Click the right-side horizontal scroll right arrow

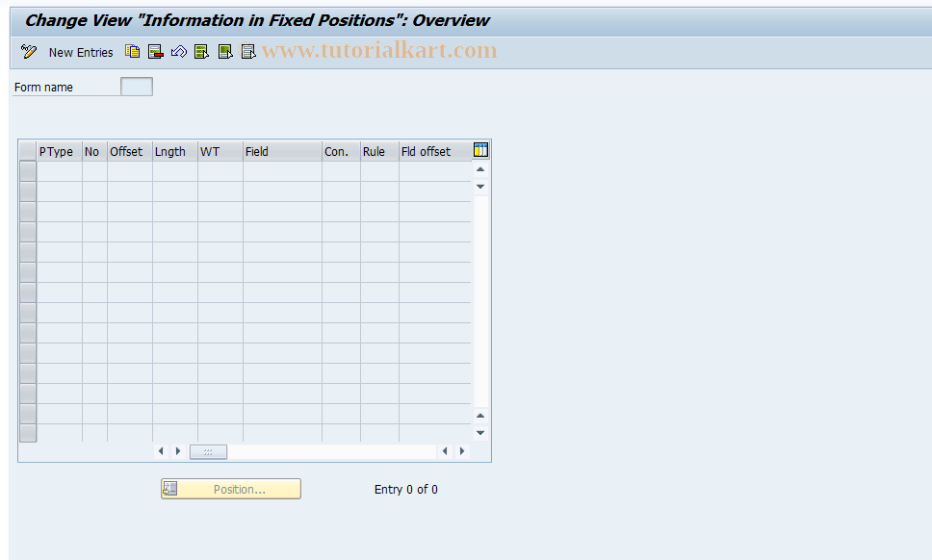[462, 451]
